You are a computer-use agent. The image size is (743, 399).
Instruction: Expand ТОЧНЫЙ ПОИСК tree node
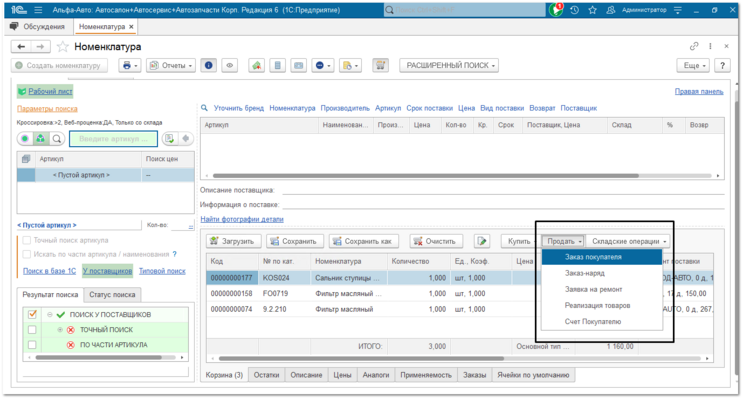pyautogui.click(x=60, y=330)
